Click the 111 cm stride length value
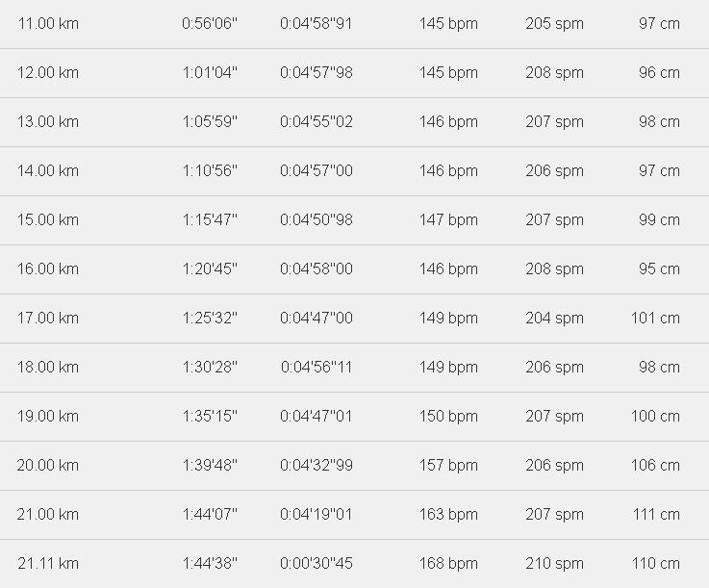709x588 pixels. click(656, 514)
